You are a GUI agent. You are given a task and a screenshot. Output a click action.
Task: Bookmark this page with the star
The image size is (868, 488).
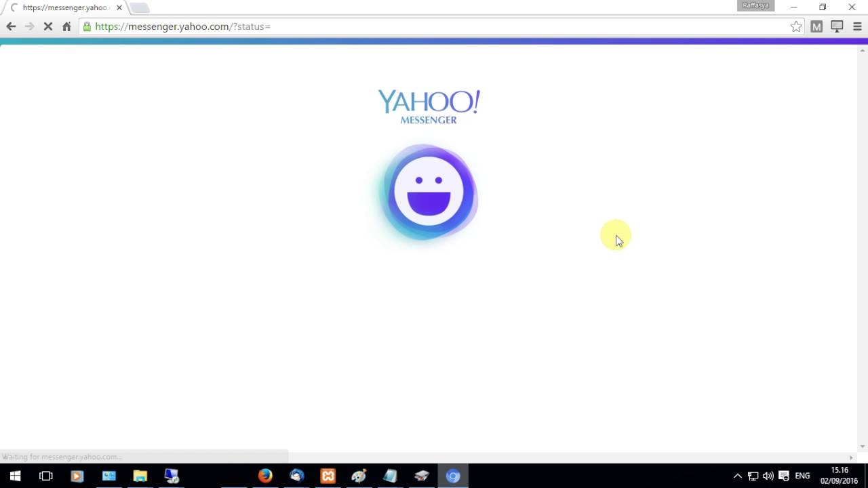(796, 26)
